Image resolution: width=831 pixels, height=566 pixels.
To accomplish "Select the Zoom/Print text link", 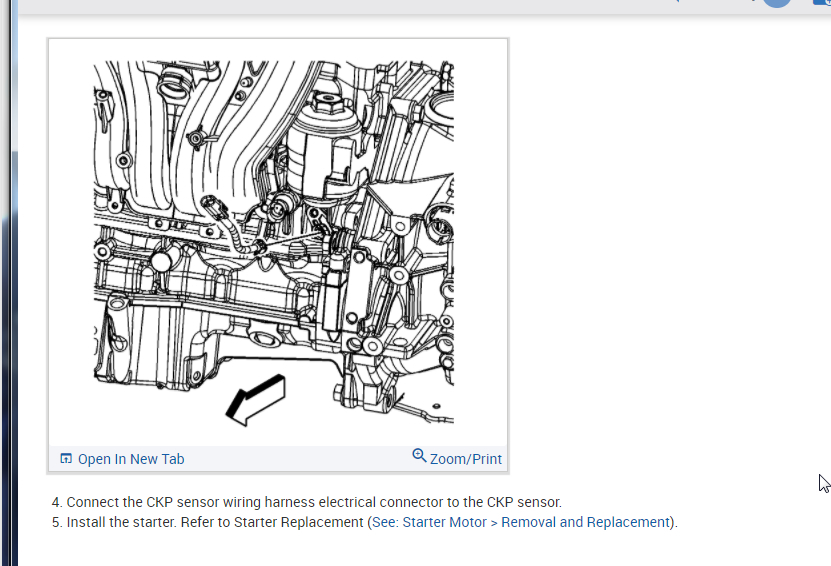I will (465, 459).
